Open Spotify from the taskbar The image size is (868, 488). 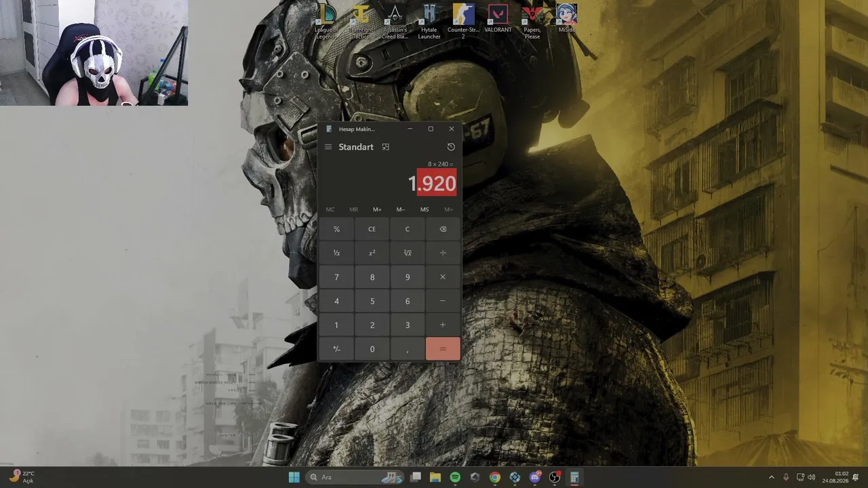tap(455, 477)
